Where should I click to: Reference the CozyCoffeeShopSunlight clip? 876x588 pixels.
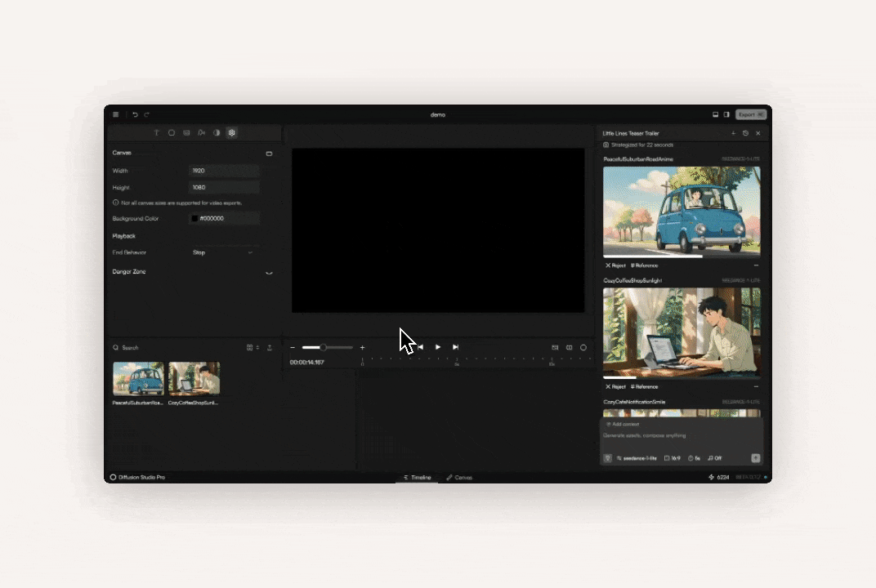644,387
